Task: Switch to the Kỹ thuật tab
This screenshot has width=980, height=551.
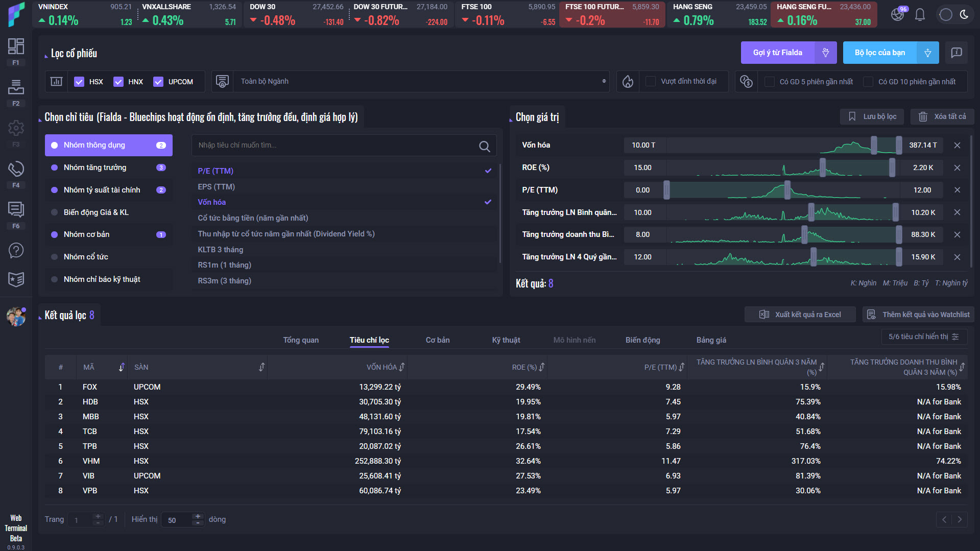Action: tap(506, 340)
